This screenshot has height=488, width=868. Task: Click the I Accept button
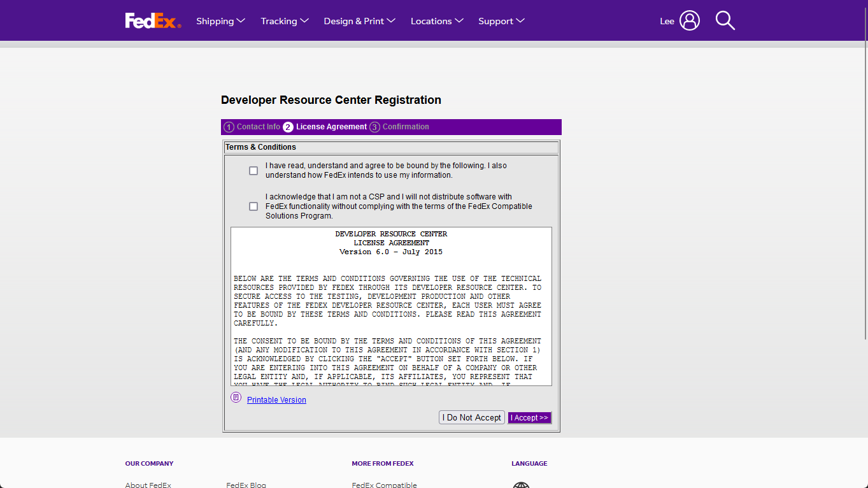pos(529,417)
